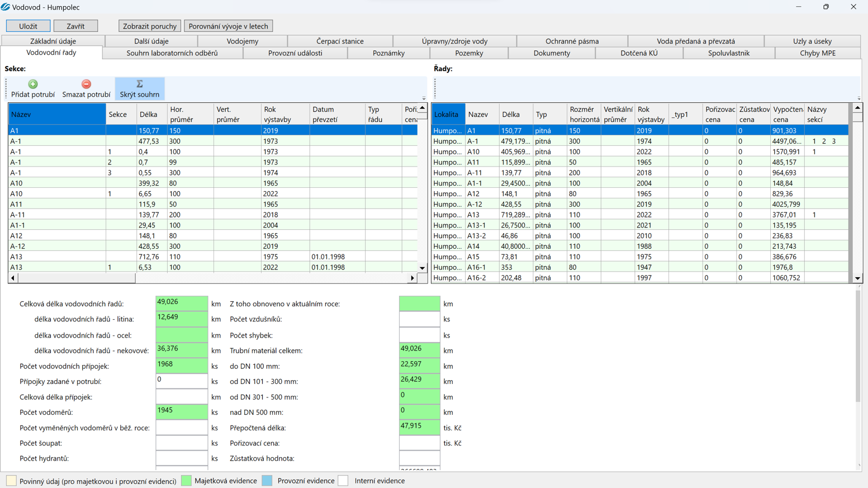This screenshot has height=488, width=868.
Task: Sort Řady table by Vypočtená cena column
Action: tap(787, 114)
